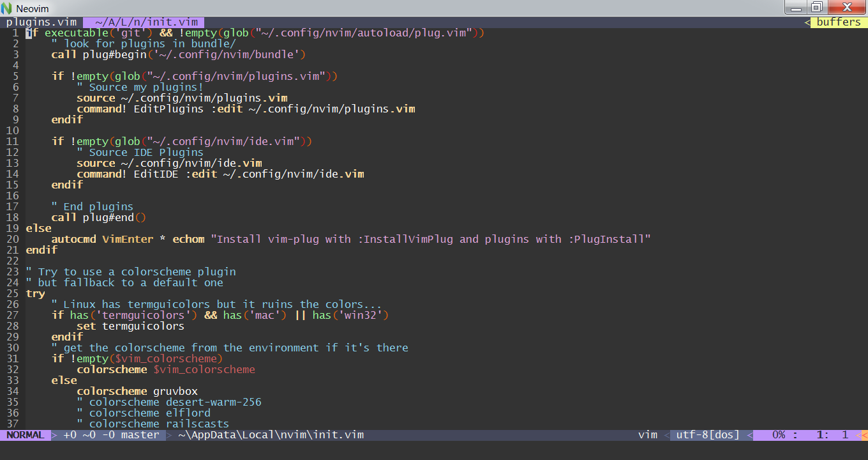Click the 'autocmd VimEnter' line
Screen dimensions: 868x460
351,239
